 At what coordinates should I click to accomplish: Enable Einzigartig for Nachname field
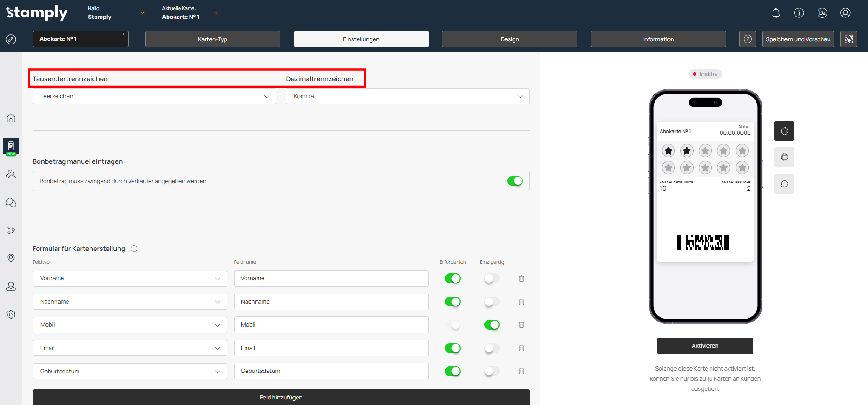point(492,302)
